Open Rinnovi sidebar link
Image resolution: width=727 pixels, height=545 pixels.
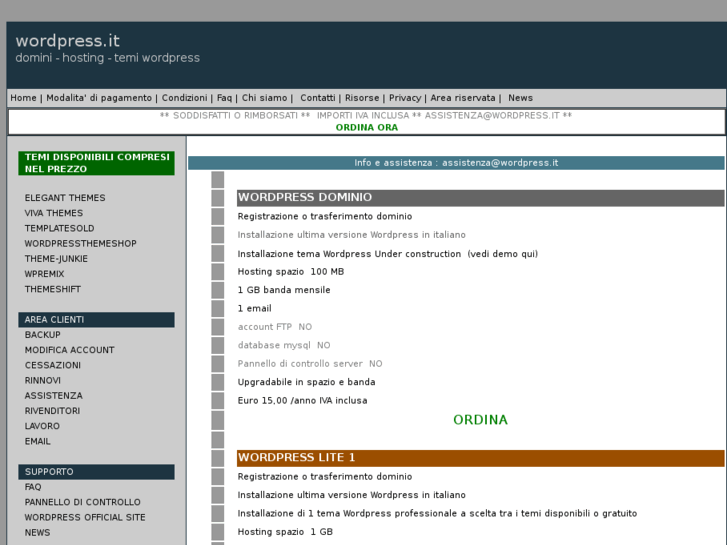pyautogui.click(x=43, y=380)
